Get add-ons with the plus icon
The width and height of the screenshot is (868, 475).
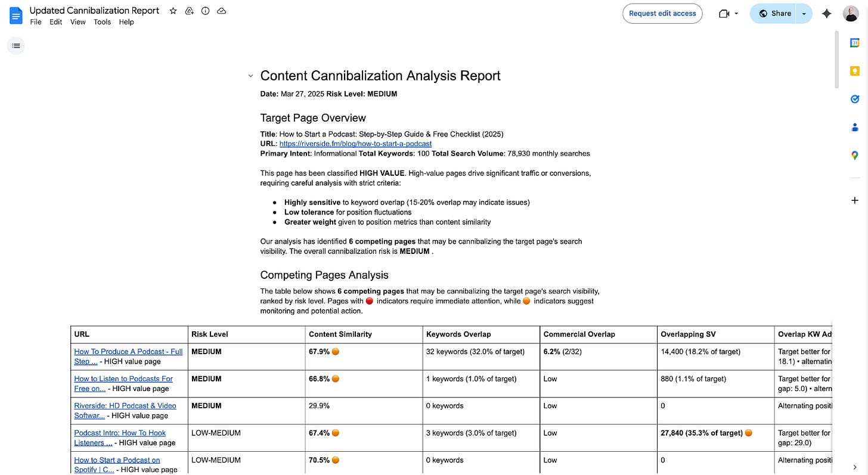pos(854,200)
